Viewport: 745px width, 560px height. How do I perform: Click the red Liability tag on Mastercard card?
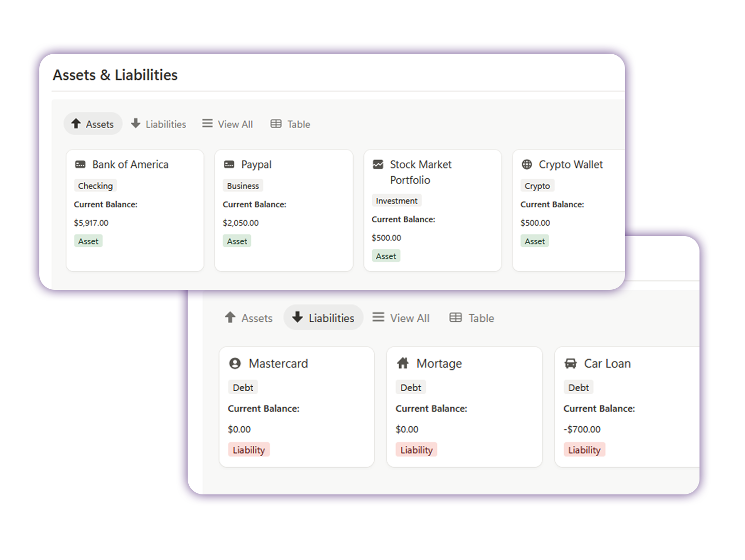249,450
